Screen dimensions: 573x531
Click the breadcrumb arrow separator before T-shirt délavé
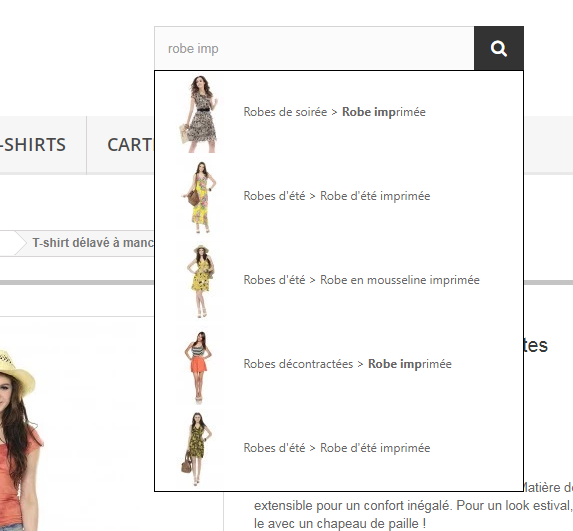click(x=20, y=243)
